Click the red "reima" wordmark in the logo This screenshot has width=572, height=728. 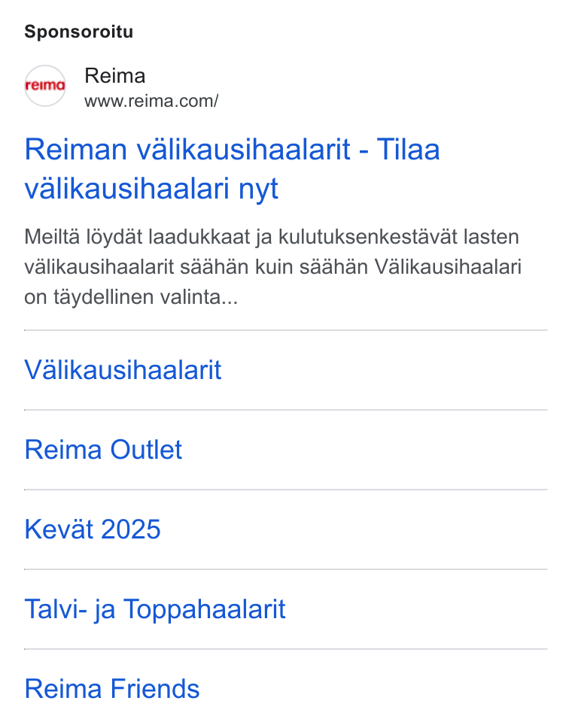[x=45, y=86]
